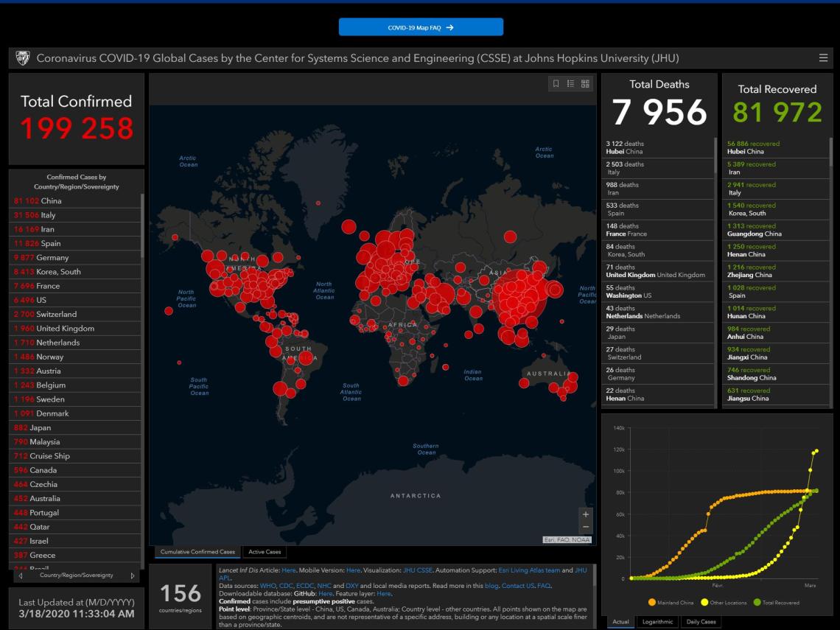Image resolution: width=840 pixels, height=630 pixels.
Task: Open the CDC data source link
Action: coord(286,586)
